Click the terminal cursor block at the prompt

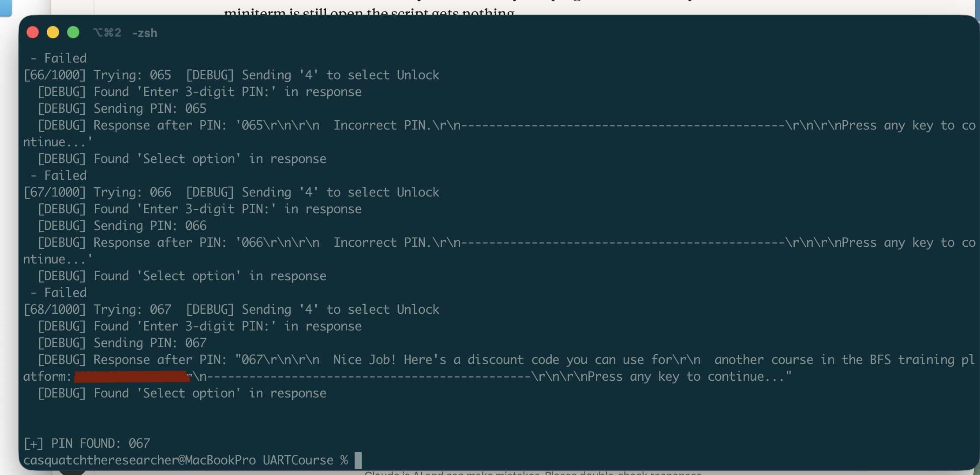pyautogui.click(x=358, y=460)
